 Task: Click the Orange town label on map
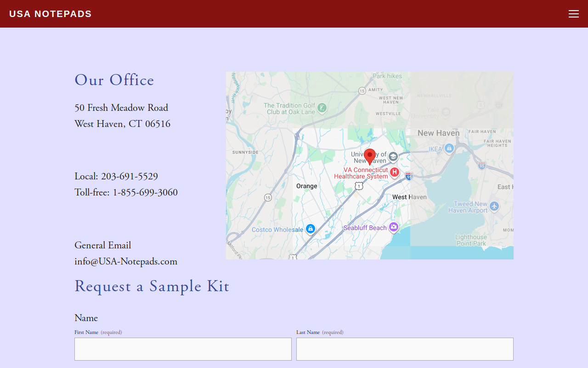pyautogui.click(x=307, y=186)
